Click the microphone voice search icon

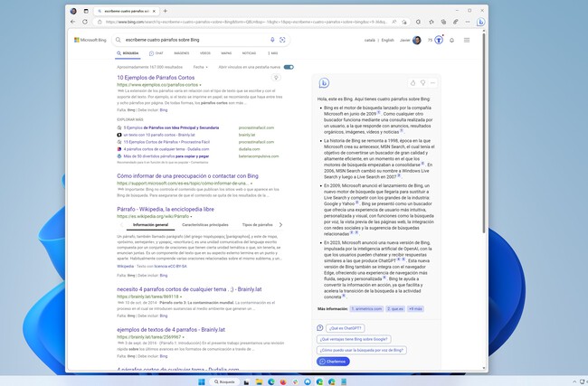[x=272, y=40]
